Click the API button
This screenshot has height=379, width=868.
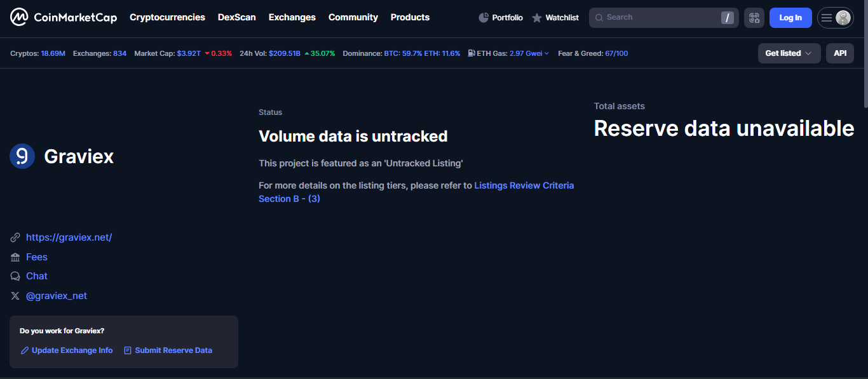840,53
